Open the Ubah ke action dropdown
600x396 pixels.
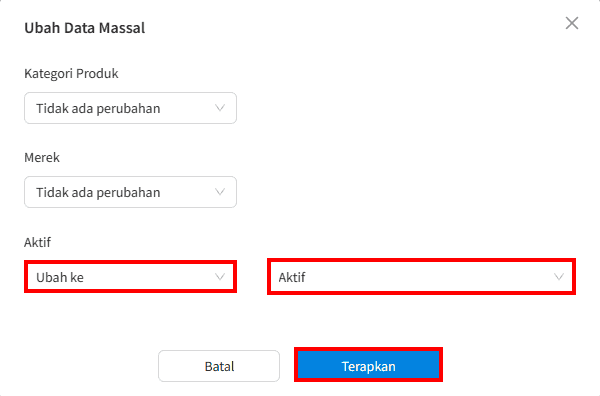[130, 277]
